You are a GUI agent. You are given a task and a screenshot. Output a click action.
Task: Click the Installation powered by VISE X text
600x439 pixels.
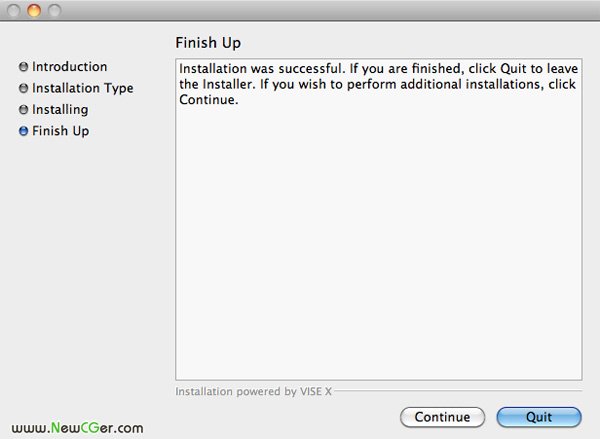[x=253, y=392]
